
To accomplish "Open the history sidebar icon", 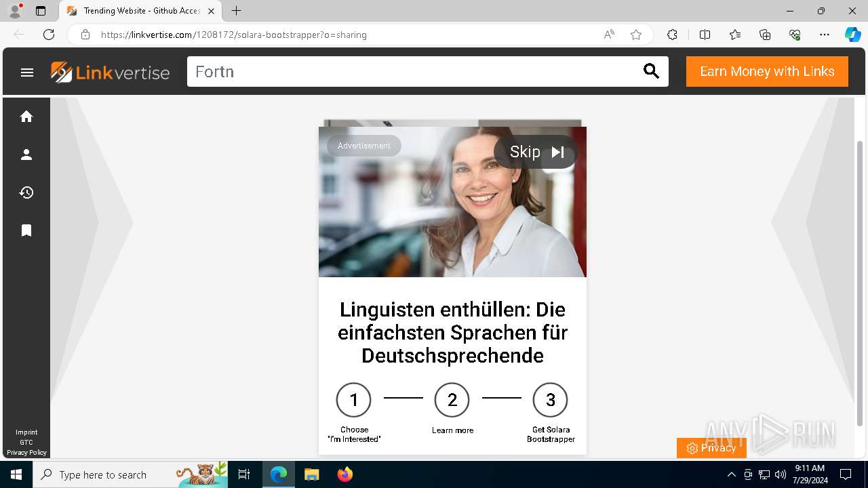I will coord(26,192).
